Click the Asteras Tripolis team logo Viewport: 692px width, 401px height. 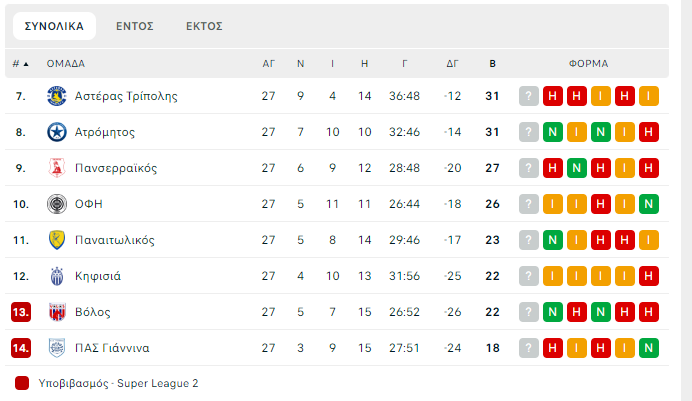click(x=56, y=96)
